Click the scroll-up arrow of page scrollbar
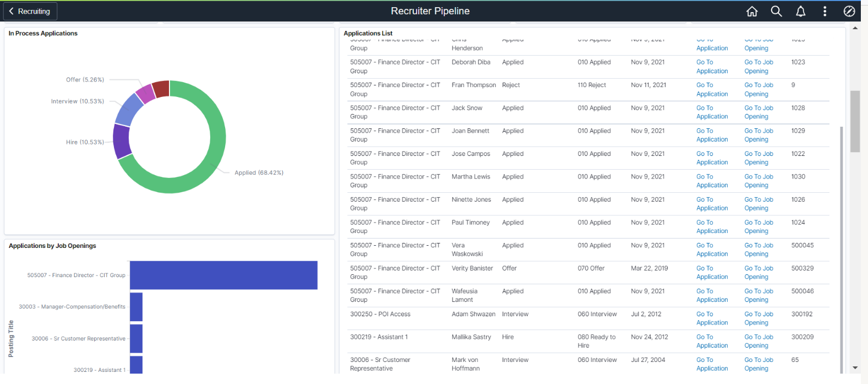This screenshot has height=384, width=868. pyautogui.click(x=855, y=28)
